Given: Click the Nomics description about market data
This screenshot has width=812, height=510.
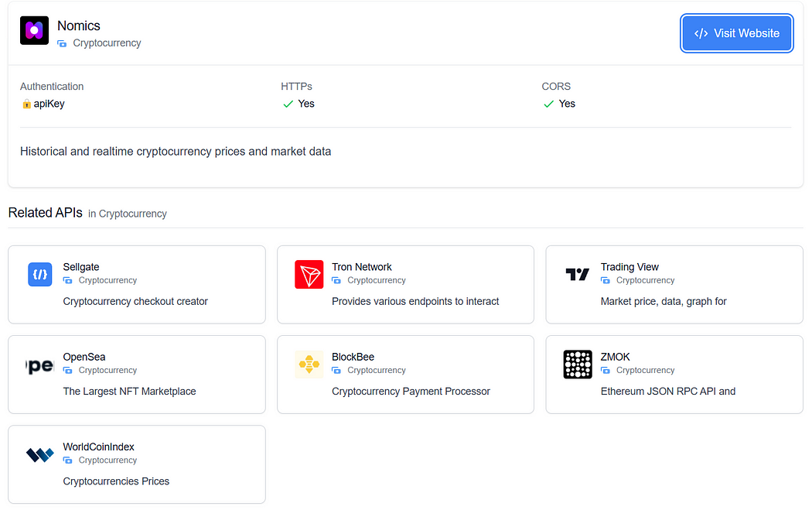Looking at the screenshot, I should click(x=176, y=152).
